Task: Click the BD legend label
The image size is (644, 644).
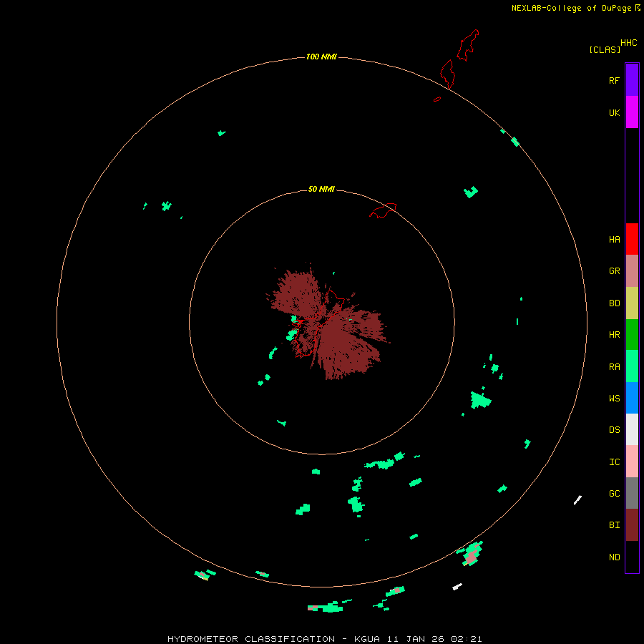Action: [614, 303]
